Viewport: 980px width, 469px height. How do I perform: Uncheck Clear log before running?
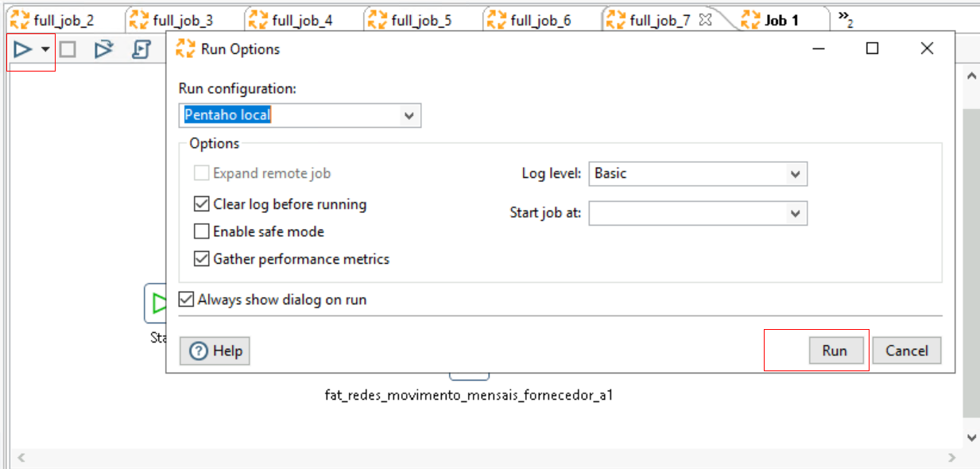pyautogui.click(x=201, y=204)
